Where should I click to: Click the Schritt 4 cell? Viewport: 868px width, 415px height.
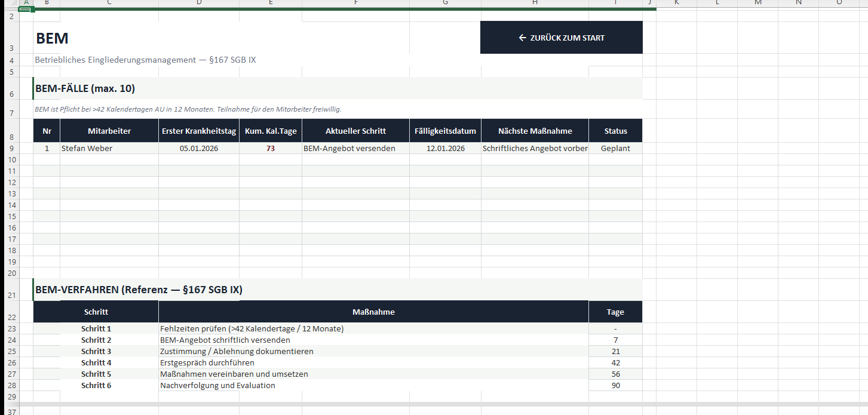96,363
